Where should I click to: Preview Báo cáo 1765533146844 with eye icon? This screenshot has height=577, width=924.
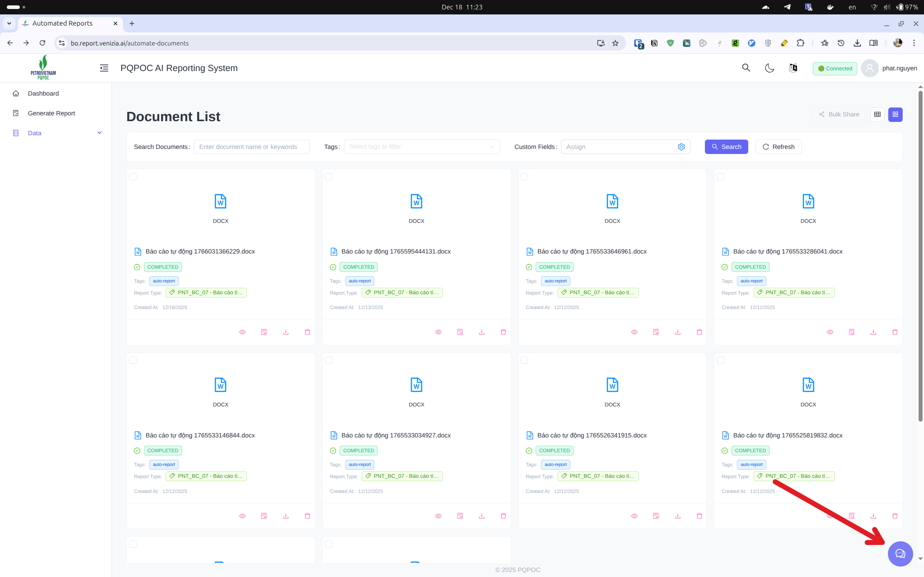click(242, 516)
